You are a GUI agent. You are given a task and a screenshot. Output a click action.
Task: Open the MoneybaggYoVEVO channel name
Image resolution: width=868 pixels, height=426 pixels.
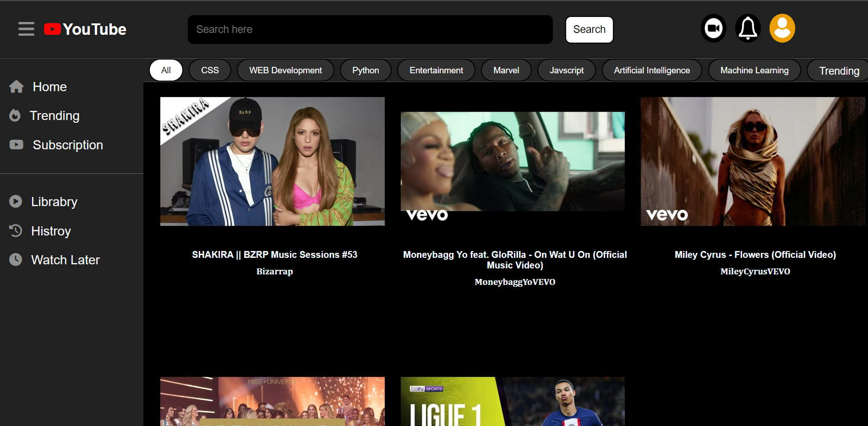[x=514, y=282]
